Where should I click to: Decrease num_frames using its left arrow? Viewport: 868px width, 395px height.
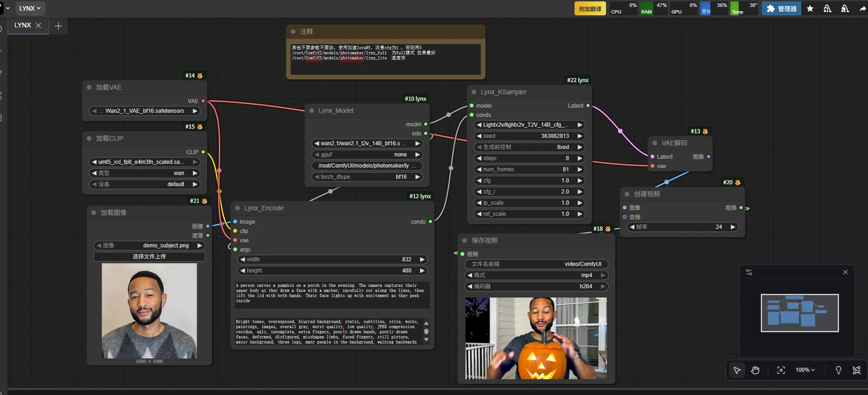tap(479, 169)
